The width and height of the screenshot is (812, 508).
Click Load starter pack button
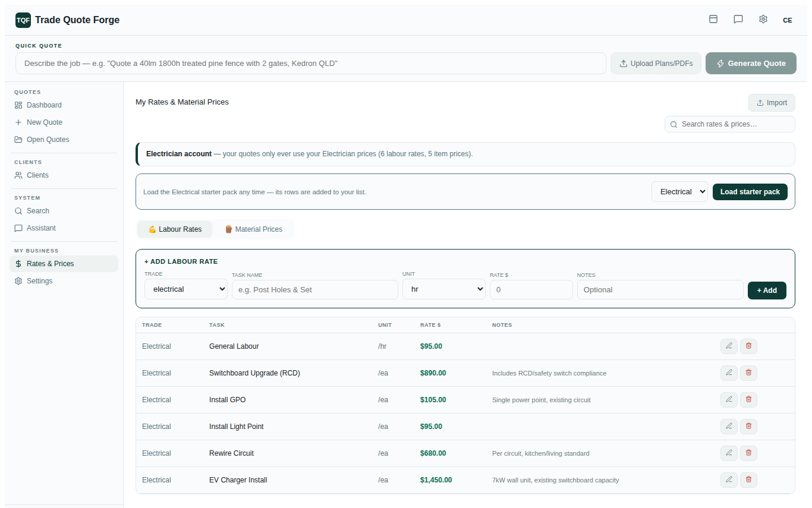750,192
